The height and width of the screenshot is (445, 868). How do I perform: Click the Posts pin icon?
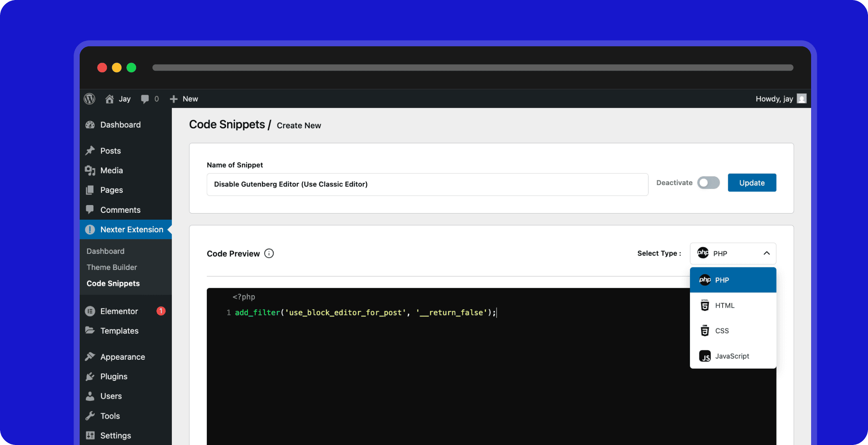(x=90, y=151)
